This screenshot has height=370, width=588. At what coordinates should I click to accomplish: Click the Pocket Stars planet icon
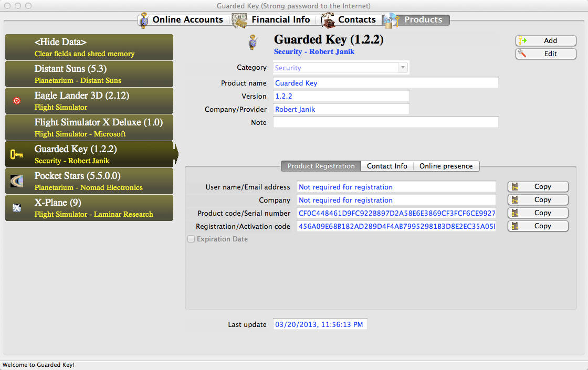click(x=17, y=181)
